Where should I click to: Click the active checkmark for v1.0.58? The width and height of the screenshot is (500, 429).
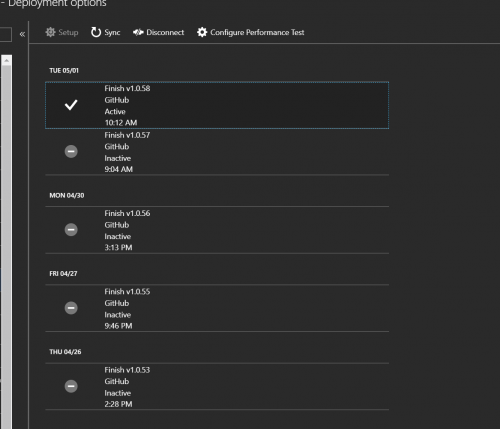71,105
